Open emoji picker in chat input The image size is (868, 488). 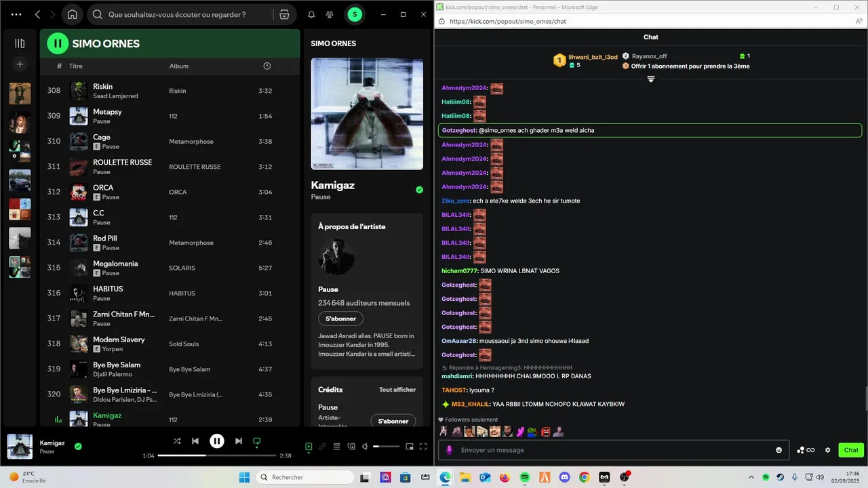[x=778, y=450]
